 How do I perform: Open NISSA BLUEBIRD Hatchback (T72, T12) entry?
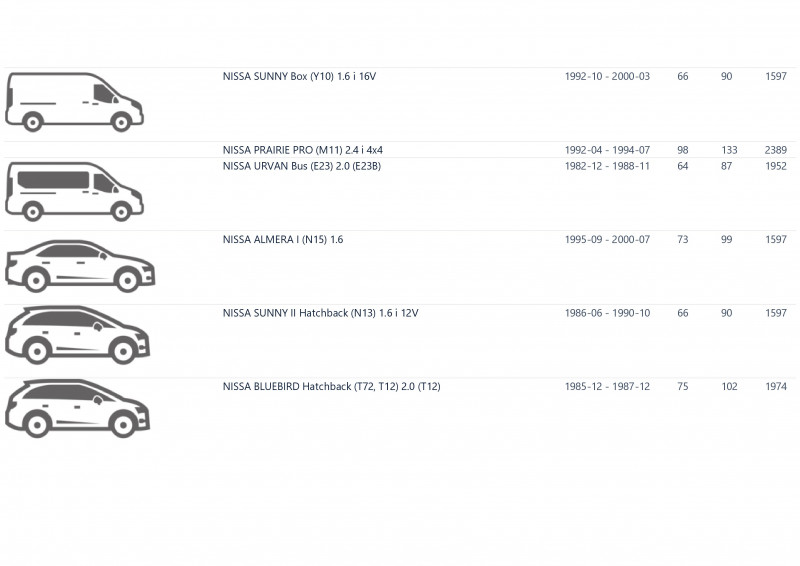tap(331, 387)
